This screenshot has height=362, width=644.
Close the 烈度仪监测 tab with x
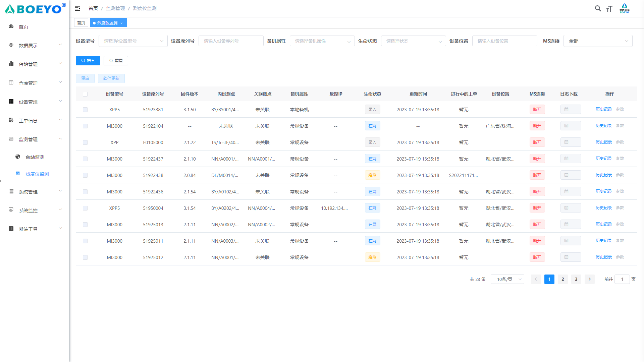click(121, 23)
